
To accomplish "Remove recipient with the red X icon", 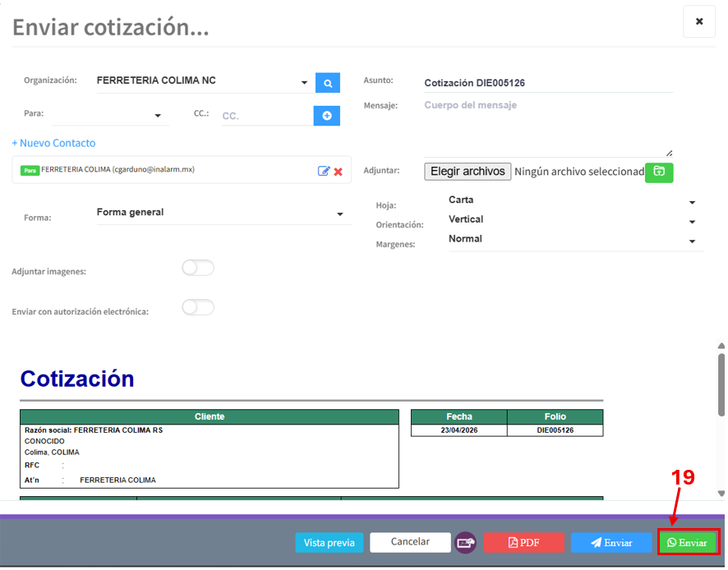I will [338, 171].
